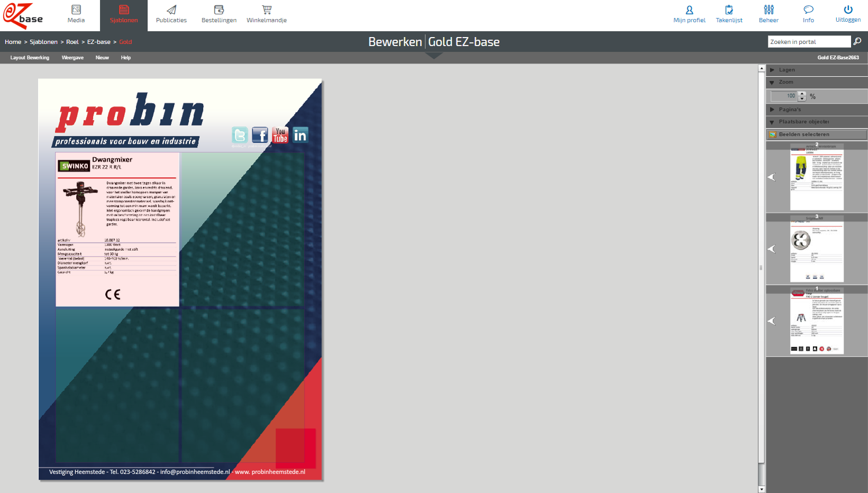Open the Beheer settings sliders icon
The height and width of the screenshot is (493, 868).
click(x=769, y=10)
